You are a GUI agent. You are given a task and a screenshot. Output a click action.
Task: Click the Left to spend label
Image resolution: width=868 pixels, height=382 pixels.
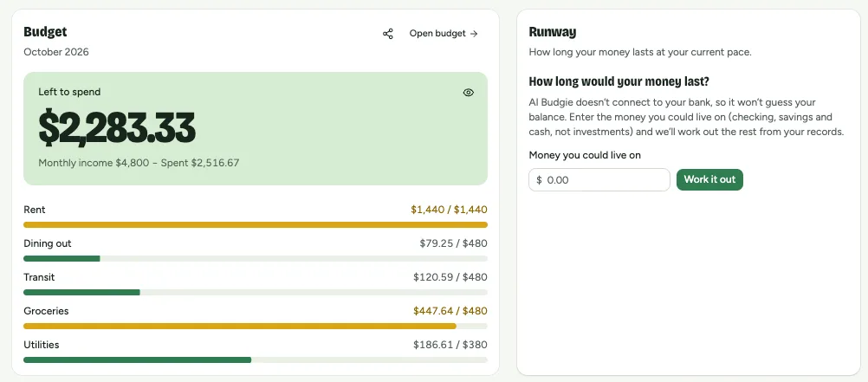(x=69, y=92)
